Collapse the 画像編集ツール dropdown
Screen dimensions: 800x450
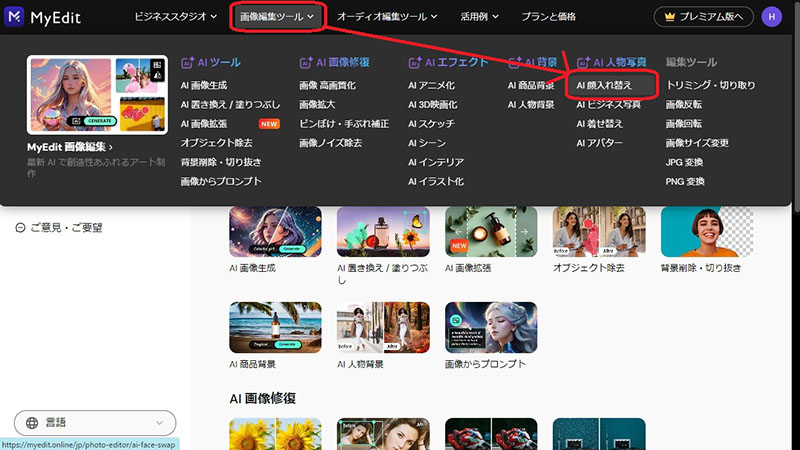(x=277, y=17)
